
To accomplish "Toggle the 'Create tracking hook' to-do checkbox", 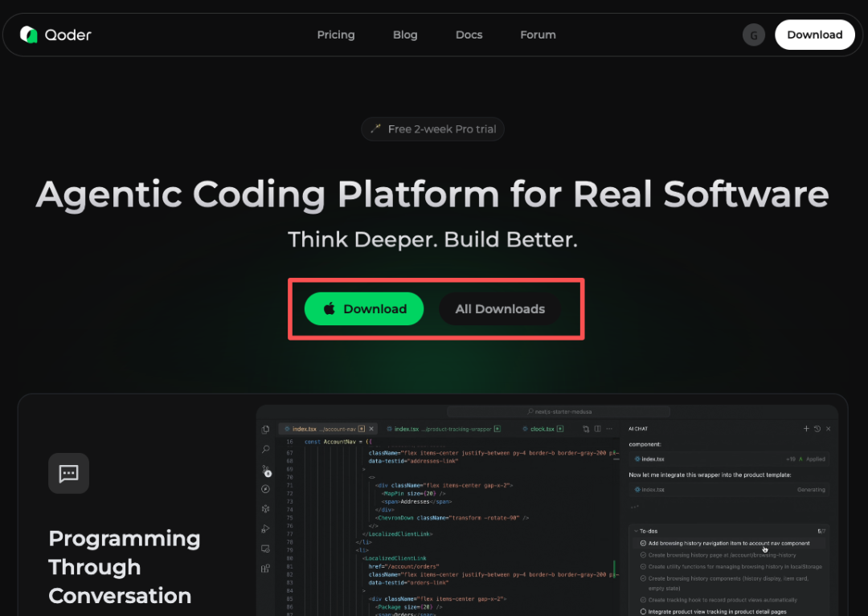I will [643, 599].
